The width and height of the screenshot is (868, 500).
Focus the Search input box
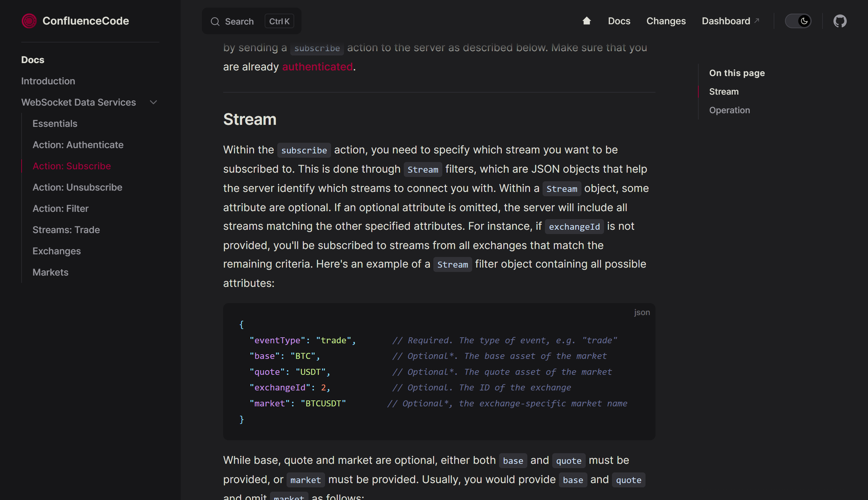click(x=239, y=22)
